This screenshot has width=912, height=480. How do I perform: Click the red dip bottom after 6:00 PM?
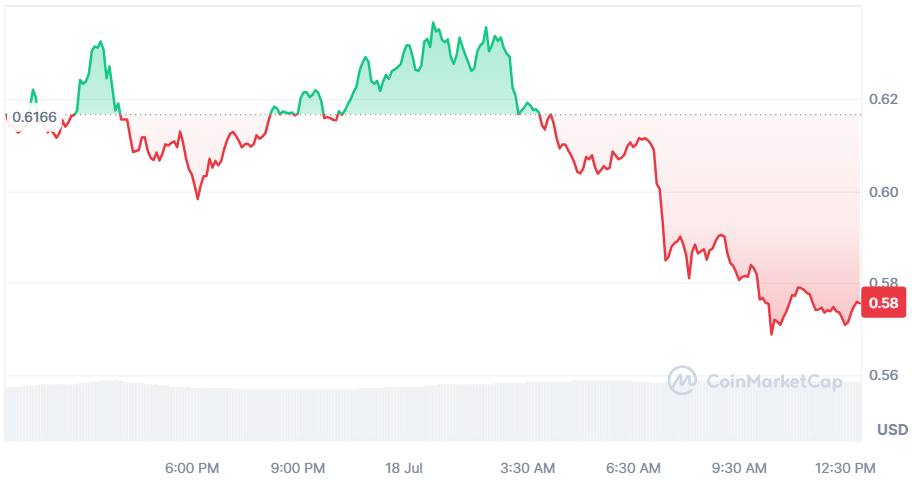(x=198, y=198)
